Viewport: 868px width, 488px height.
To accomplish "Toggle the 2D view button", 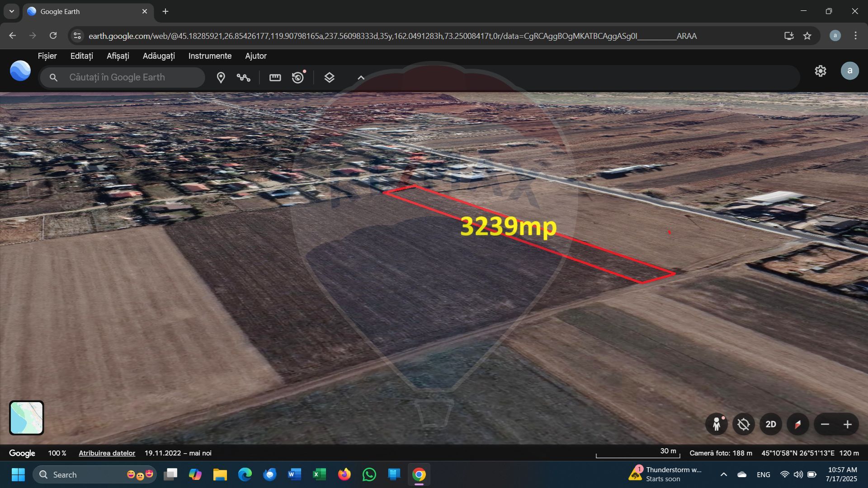I will click(x=770, y=424).
